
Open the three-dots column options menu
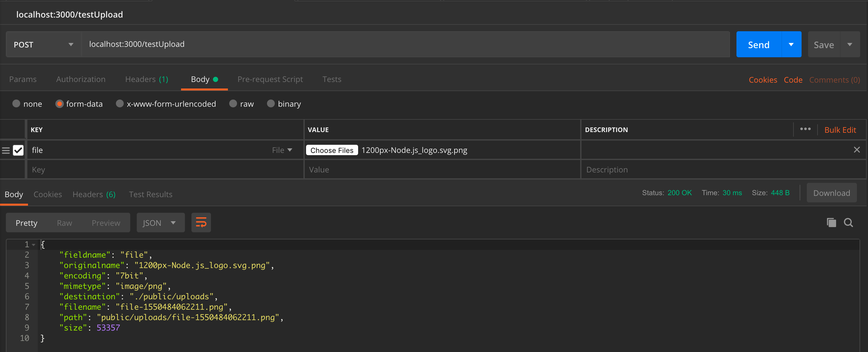click(x=805, y=129)
